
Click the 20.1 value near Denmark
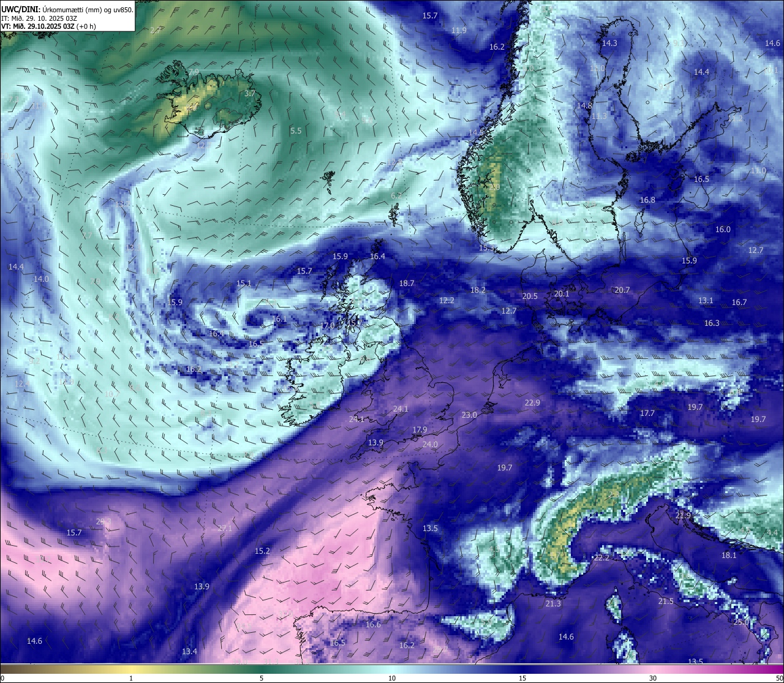562,293
